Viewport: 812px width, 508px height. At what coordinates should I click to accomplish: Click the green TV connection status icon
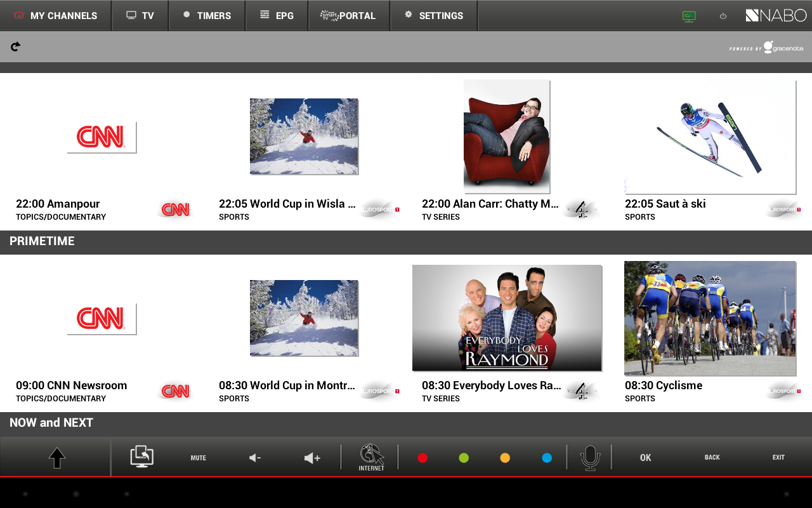[689, 17]
